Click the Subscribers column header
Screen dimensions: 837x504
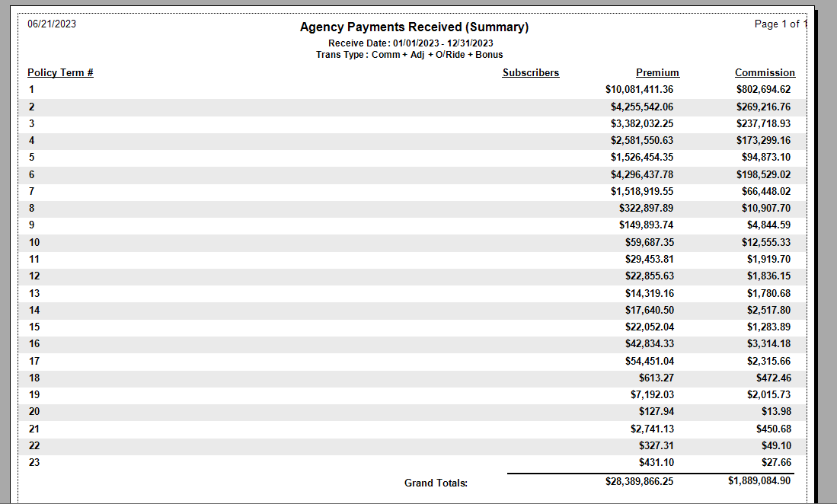[x=530, y=73]
